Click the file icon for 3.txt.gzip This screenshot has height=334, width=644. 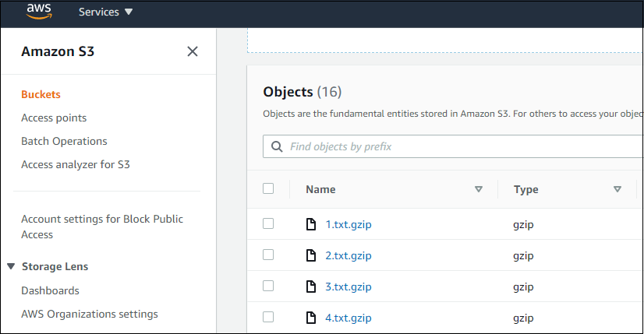coord(311,287)
